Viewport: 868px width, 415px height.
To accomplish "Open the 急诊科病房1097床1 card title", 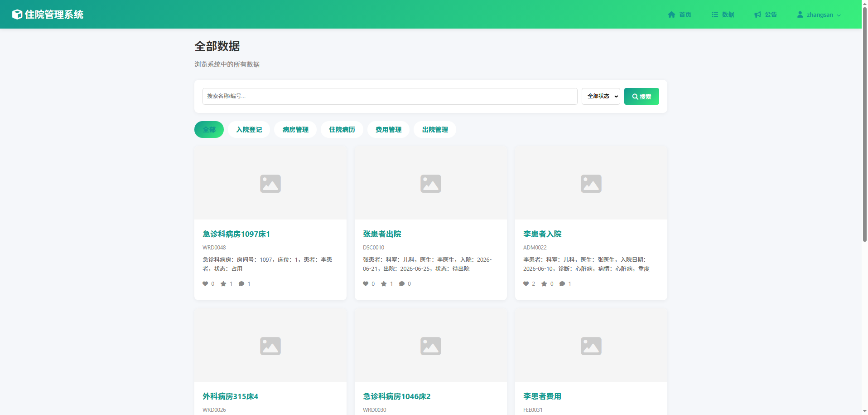I will (236, 234).
